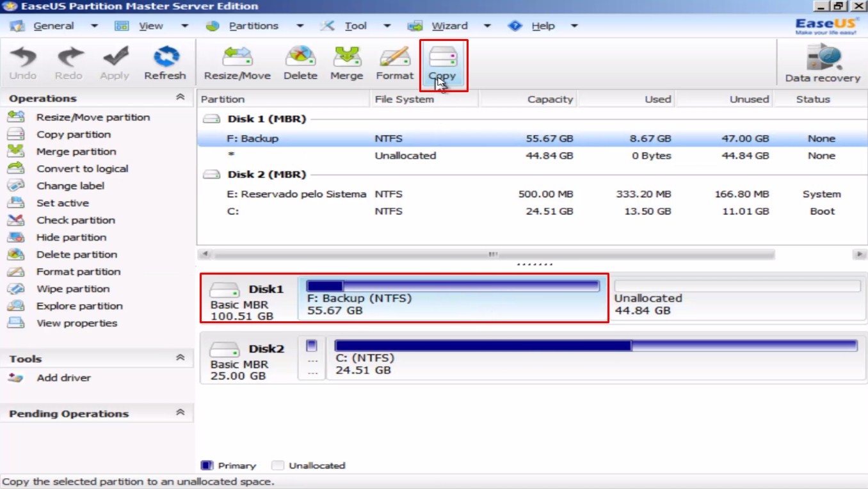Image resolution: width=868 pixels, height=489 pixels.
Task: Select Wipe partition in the sidebar
Action: pos(73,289)
